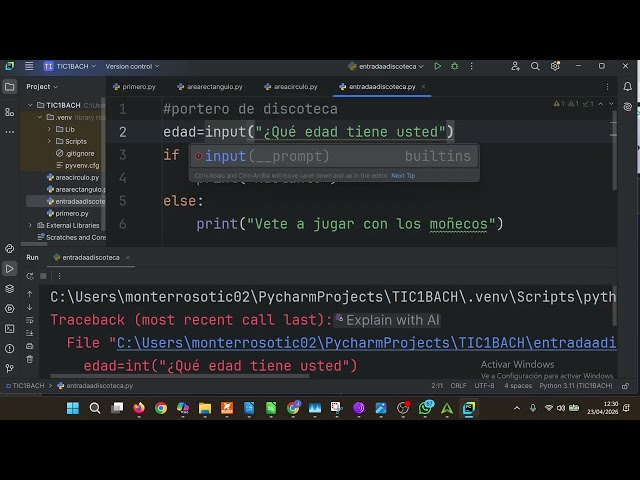Switch to the areacirculo.py editor tab

point(291,87)
